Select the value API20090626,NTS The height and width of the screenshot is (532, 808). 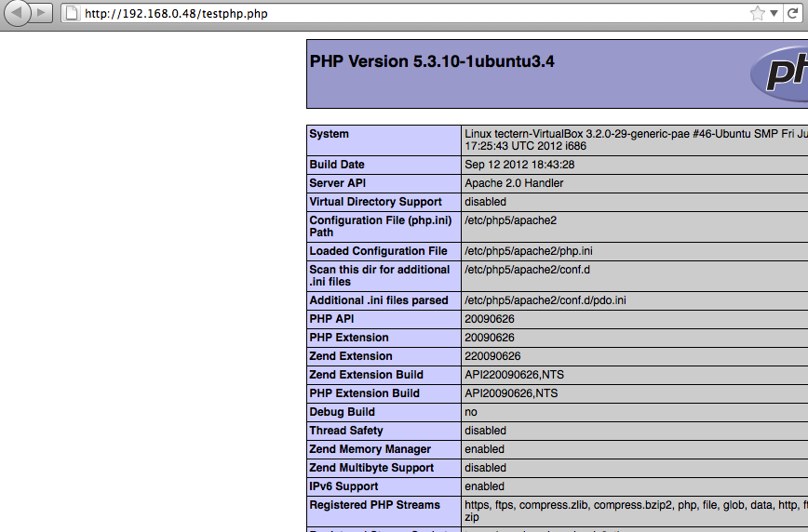tap(511, 393)
